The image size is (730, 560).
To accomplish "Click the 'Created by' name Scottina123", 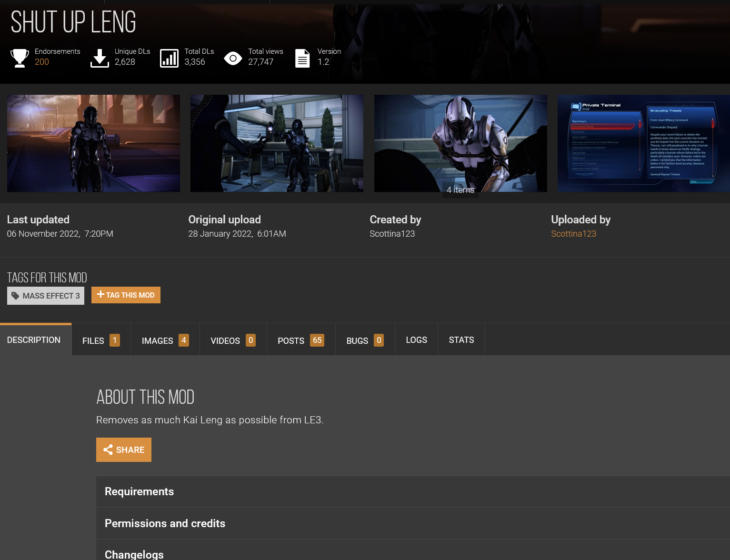I will tap(392, 234).
